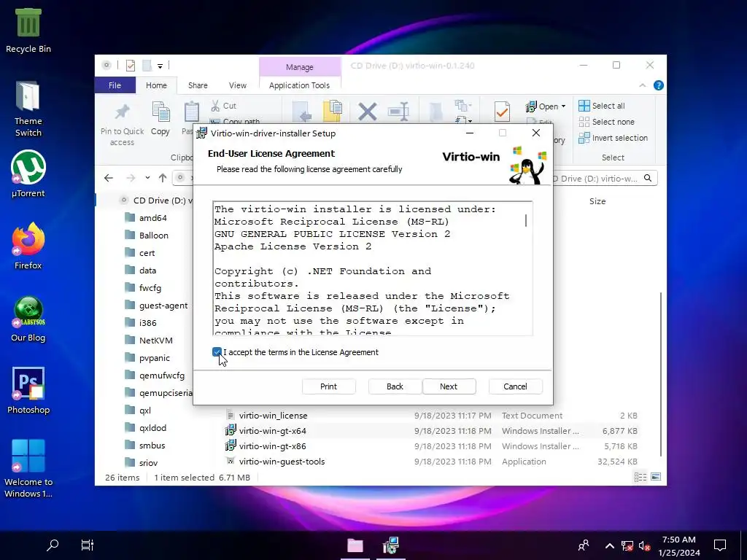This screenshot has width=747, height=560.
Task: Click the Back button in setup
Action: pos(395,386)
